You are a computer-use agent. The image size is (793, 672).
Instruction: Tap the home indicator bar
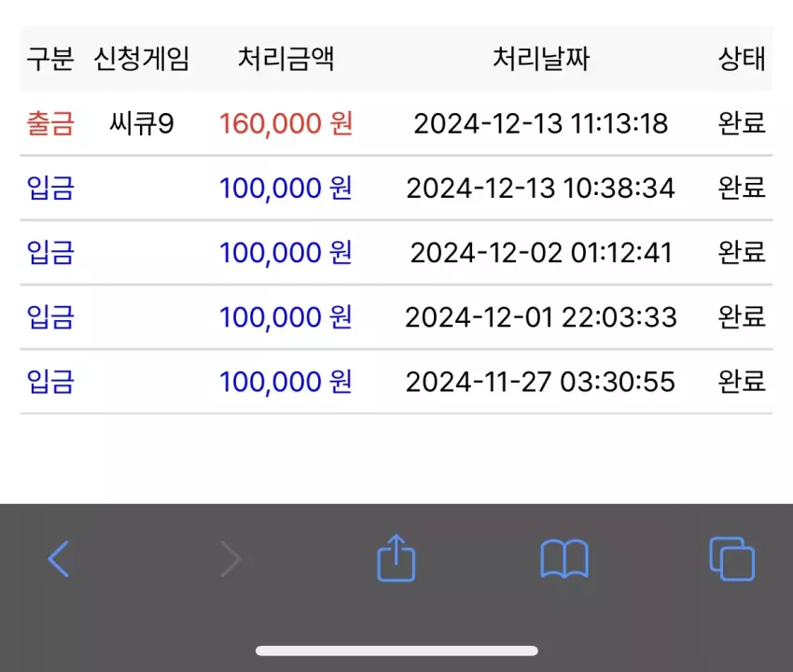[396, 651]
